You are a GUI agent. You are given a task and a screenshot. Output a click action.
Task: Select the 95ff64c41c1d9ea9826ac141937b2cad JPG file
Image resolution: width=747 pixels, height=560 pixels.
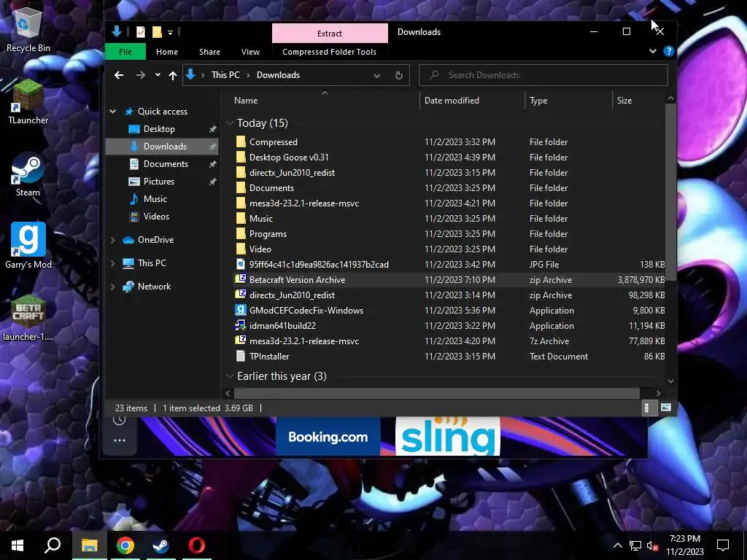pyautogui.click(x=319, y=265)
